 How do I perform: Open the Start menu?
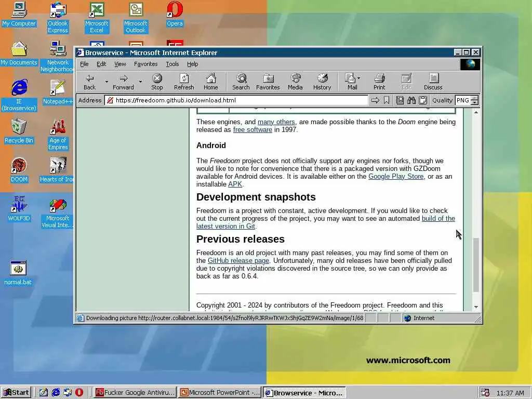(x=16, y=393)
